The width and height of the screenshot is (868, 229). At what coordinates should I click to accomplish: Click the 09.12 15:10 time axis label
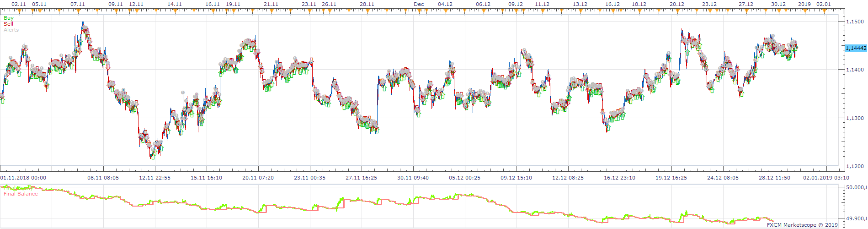point(517,178)
